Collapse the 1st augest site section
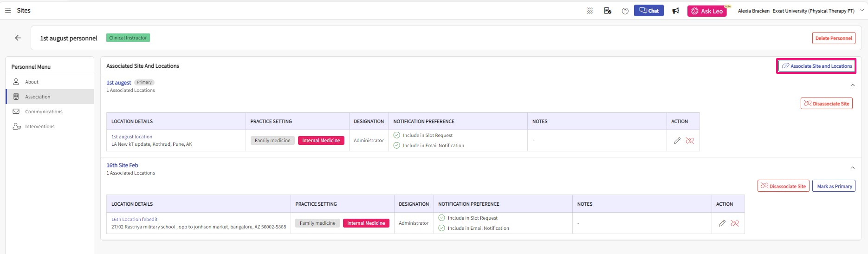Image resolution: width=868 pixels, height=254 pixels. 852,85
